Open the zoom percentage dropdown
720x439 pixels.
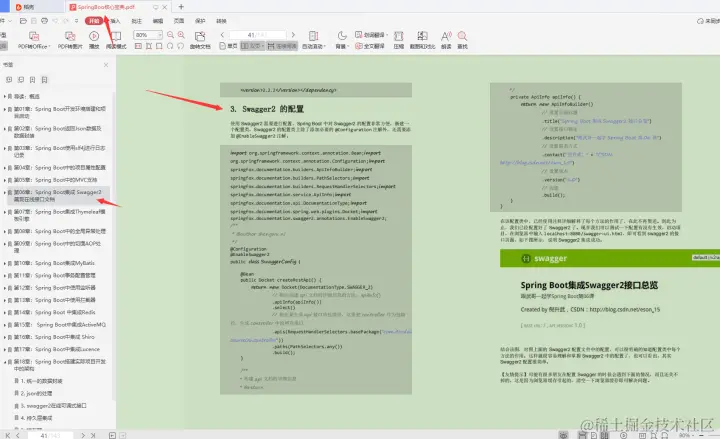[160, 35]
